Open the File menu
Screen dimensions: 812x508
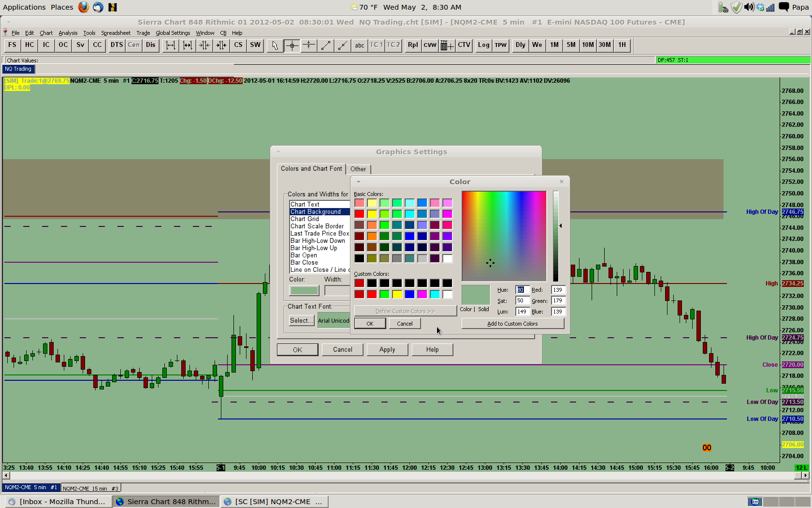pyautogui.click(x=15, y=33)
